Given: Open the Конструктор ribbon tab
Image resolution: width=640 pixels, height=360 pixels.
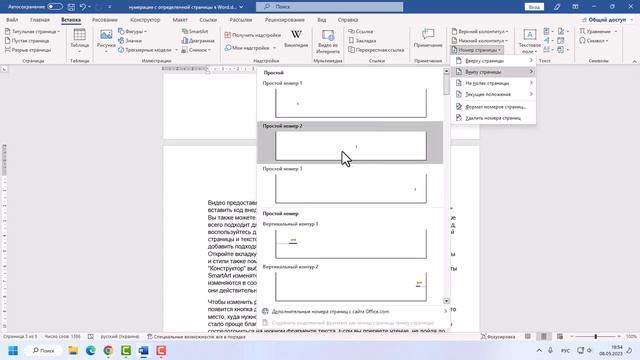Looking at the screenshot, I should click(x=145, y=20).
